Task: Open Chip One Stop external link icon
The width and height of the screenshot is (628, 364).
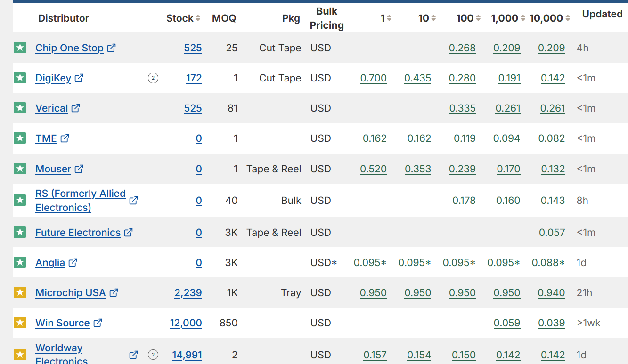Action: pos(112,48)
